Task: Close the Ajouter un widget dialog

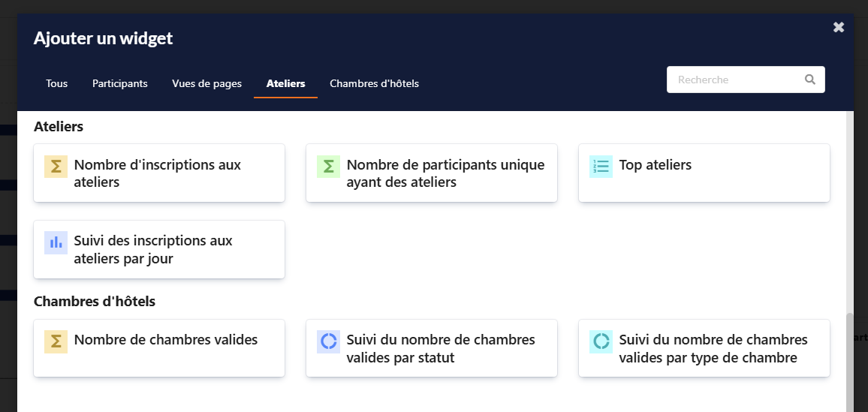Action: [839, 28]
